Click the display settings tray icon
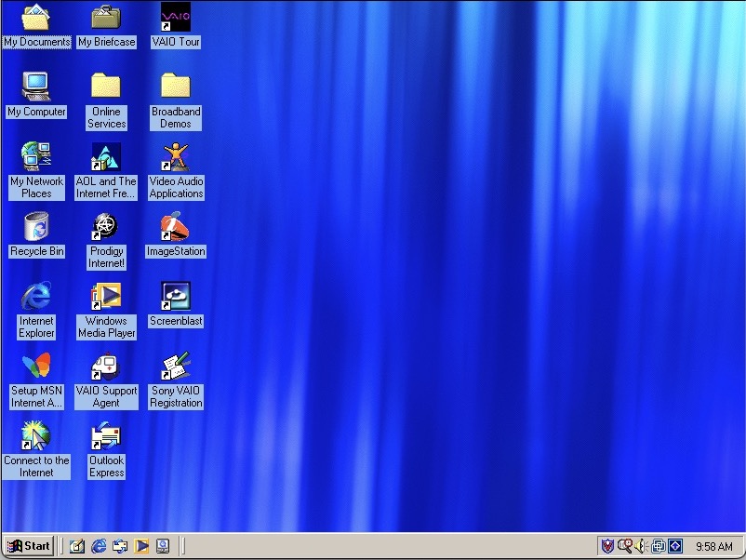The width and height of the screenshot is (746, 560). pos(658,546)
